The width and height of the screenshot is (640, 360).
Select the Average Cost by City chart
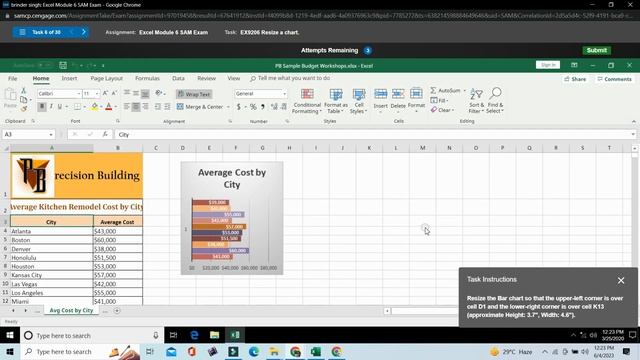point(232,218)
